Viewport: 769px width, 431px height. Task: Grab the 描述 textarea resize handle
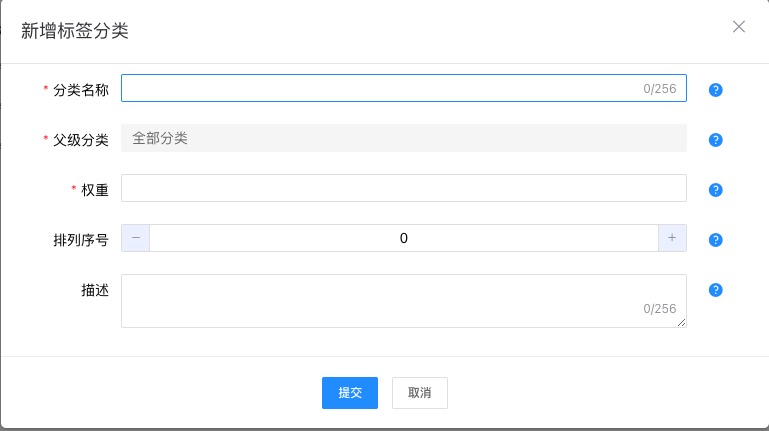(683, 323)
